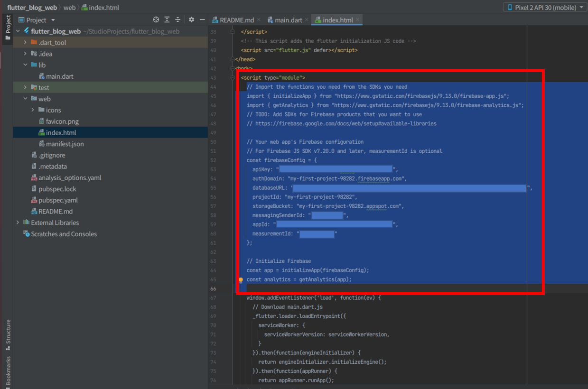Viewport: 588px width, 389px height.
Task: Select pubspec.lock file
Action: click(57, 189)
